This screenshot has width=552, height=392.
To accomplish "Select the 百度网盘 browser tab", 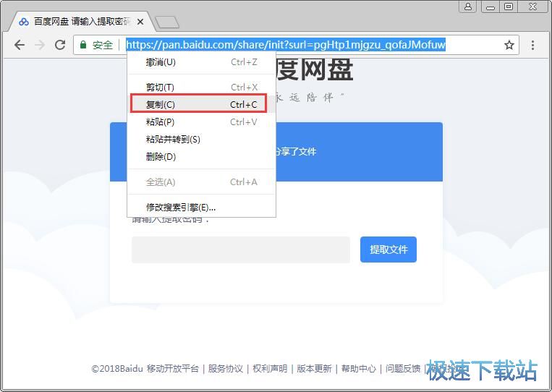I will 82,22.
